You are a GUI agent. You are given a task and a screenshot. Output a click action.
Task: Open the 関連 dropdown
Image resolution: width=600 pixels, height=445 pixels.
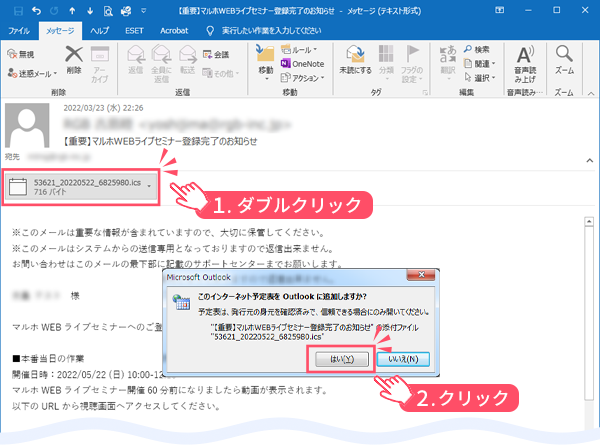(x=479, y=64)
